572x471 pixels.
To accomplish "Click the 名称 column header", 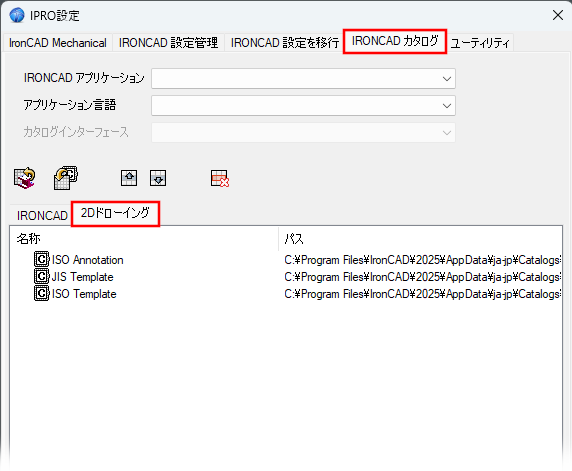I will [x=144, y=239].
